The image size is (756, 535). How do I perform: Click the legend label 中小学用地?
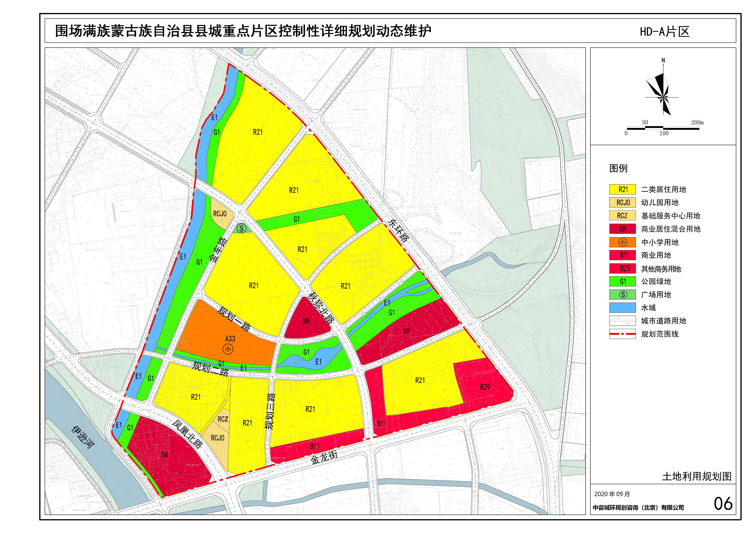[660, 242]
